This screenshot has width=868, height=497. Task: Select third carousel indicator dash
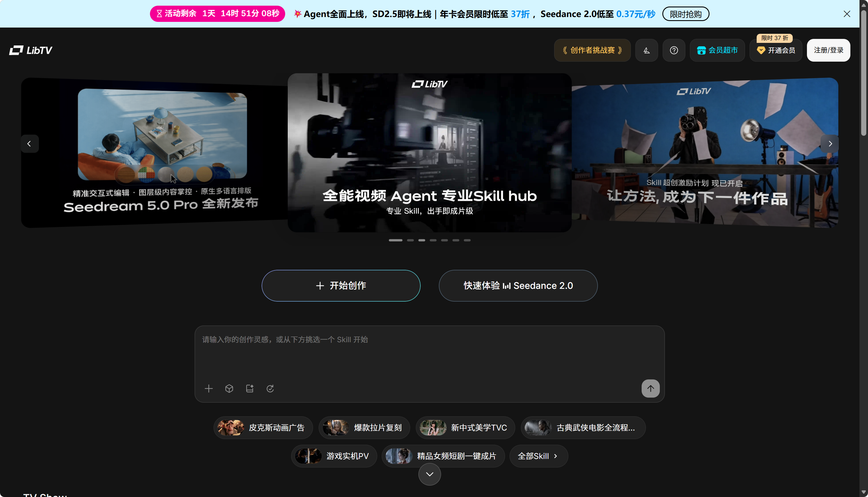[422, 240]
